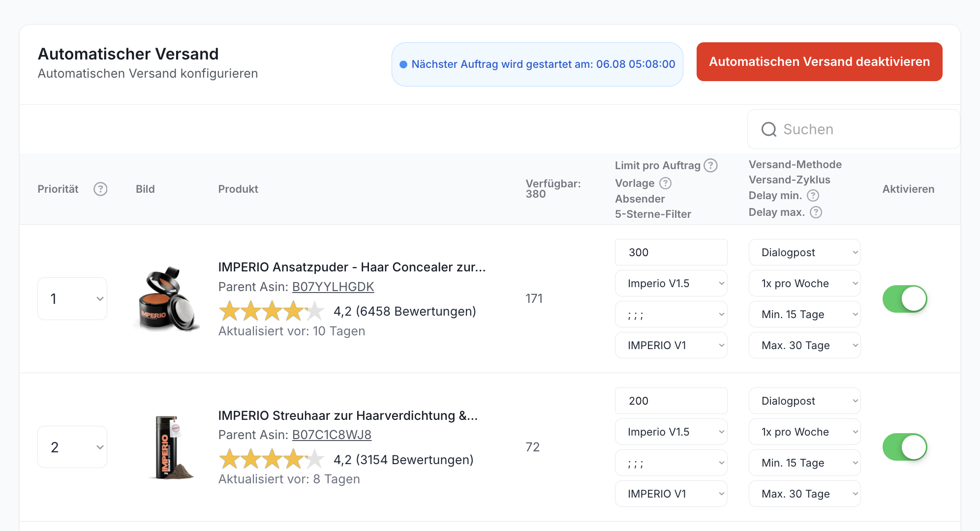Click the Bild column header
Screen dimensions: 980x531
point(145,189)
